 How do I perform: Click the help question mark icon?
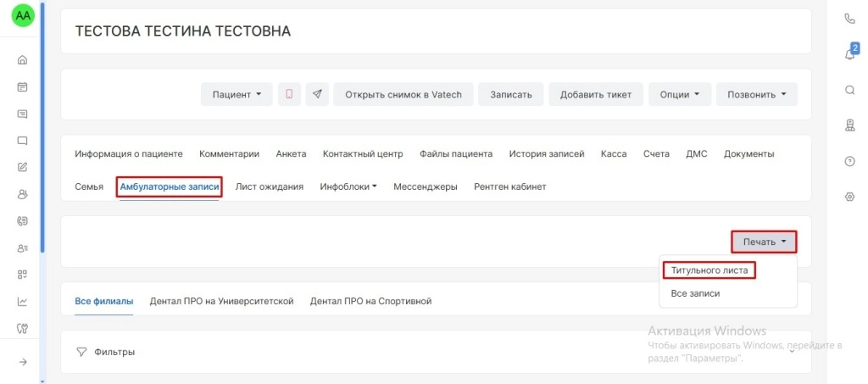pyautogui.click(x=850, y=161)
